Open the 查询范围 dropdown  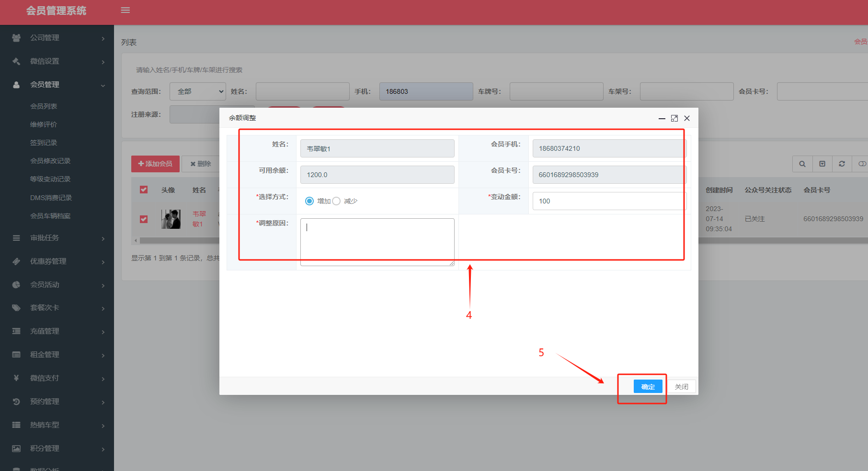pyautogui.click(x=197, y=91)
